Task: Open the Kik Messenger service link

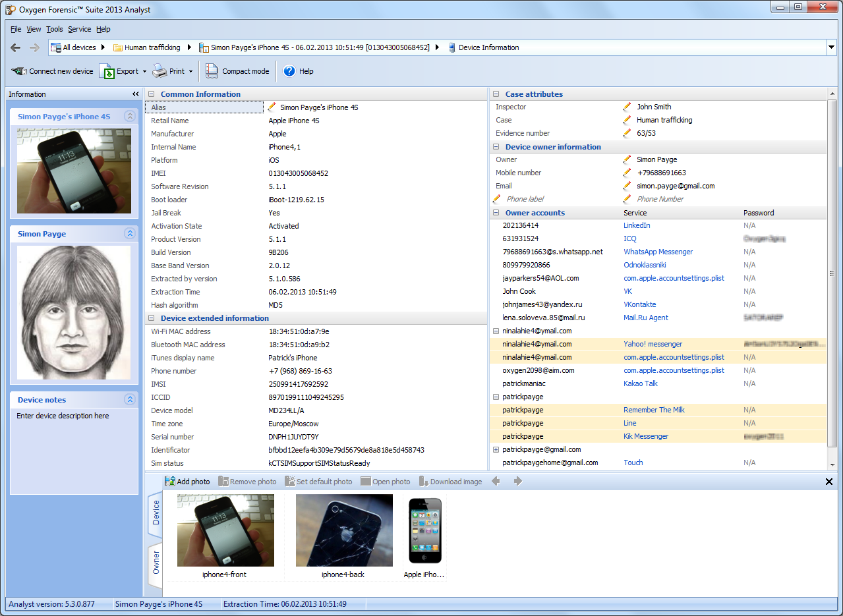Action: 646,436
